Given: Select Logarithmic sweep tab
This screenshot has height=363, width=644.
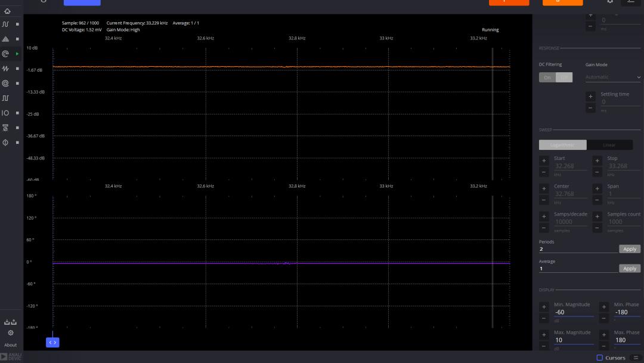Looking at the screenshot, I should coord(562,145).
